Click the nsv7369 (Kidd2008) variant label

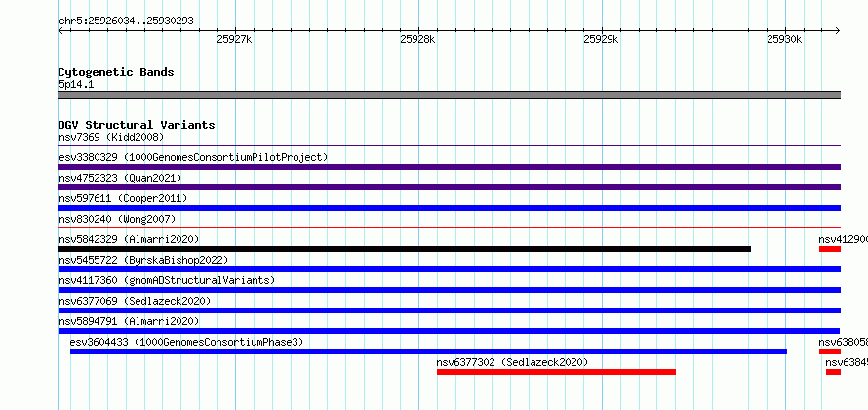click(x=111, y=137)
